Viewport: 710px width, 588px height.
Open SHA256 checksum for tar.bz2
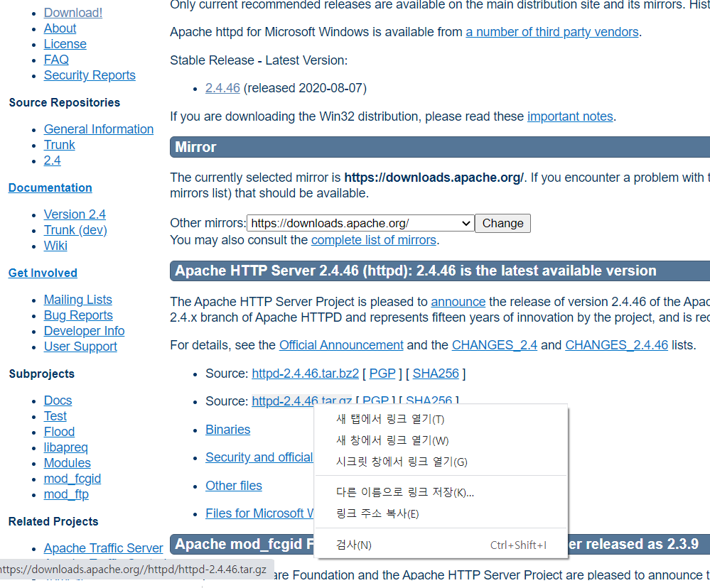tap(436, 374)
